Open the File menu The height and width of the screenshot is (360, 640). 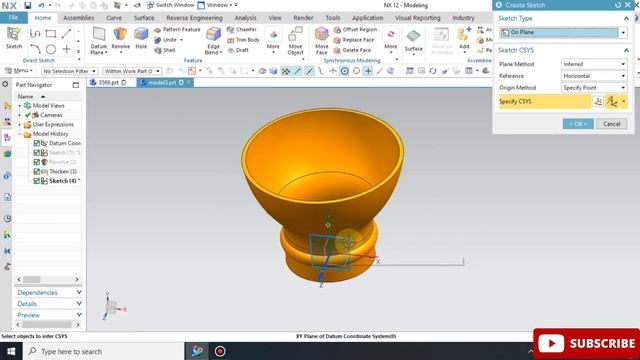coord(13,18)
